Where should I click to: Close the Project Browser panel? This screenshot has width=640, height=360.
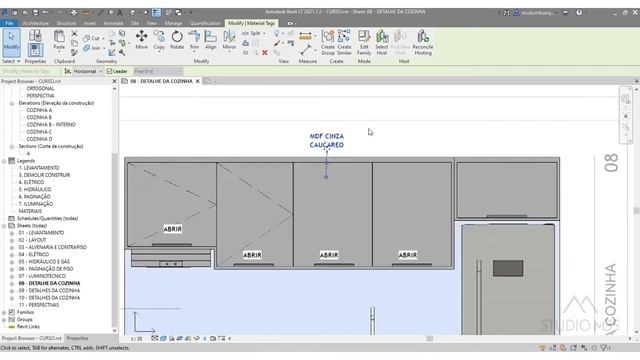pos(114,81)
